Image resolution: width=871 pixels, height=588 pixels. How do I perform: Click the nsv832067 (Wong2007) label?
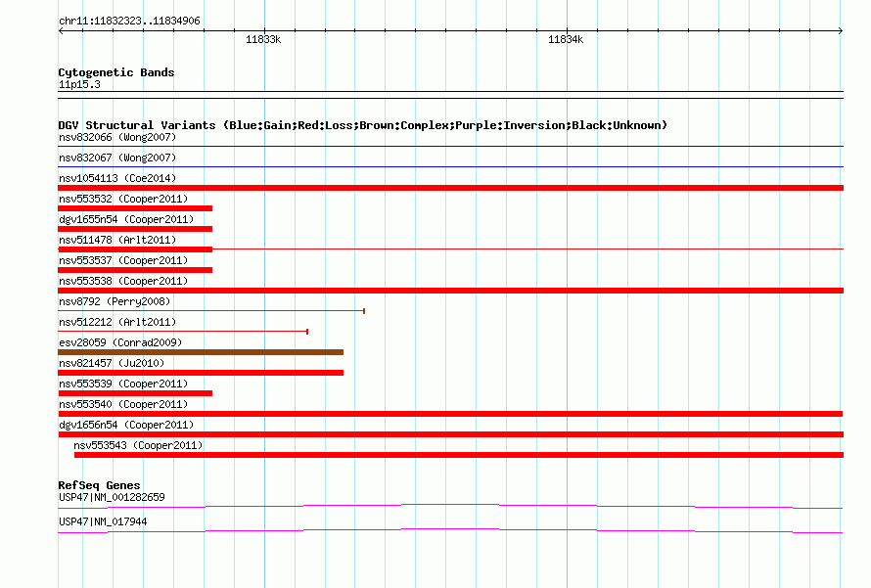tap(117, 158)
